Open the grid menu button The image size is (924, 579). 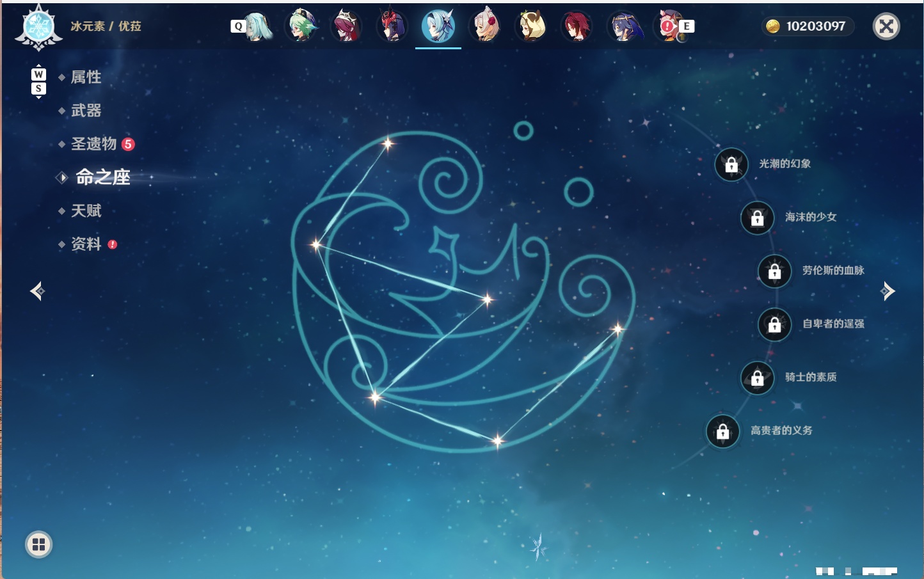coord(38,544)
